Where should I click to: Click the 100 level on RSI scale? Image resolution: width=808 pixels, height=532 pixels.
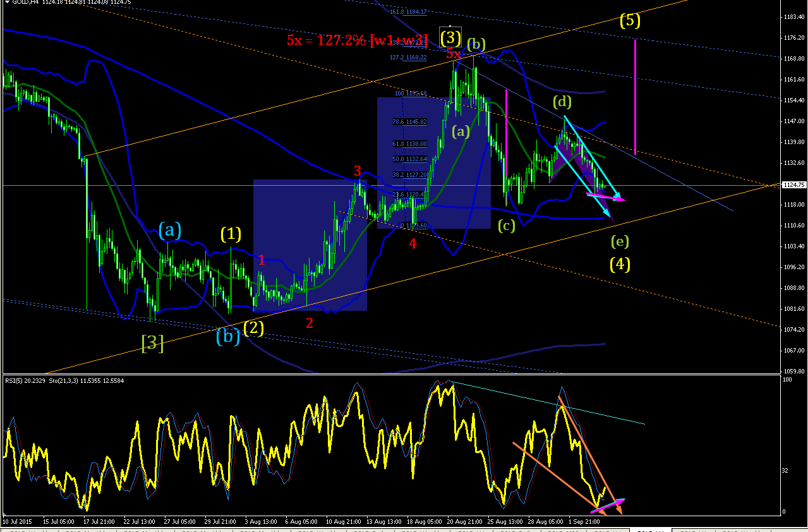pyautogui.click(x=787, y=380)
